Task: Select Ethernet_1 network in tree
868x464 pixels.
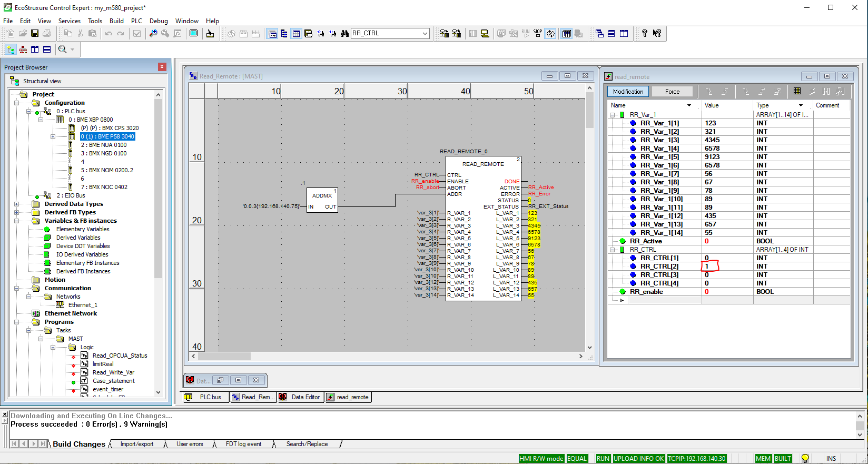Action: (x=83, y=305)
